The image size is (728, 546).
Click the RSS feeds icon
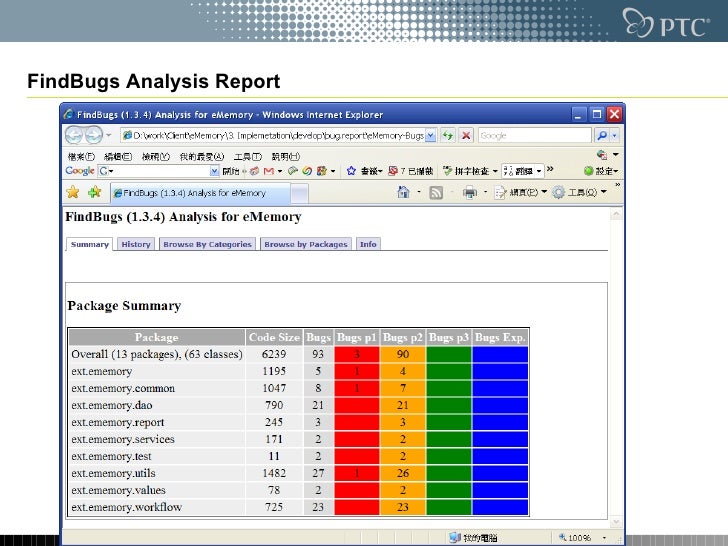click(x=436, y=192)
